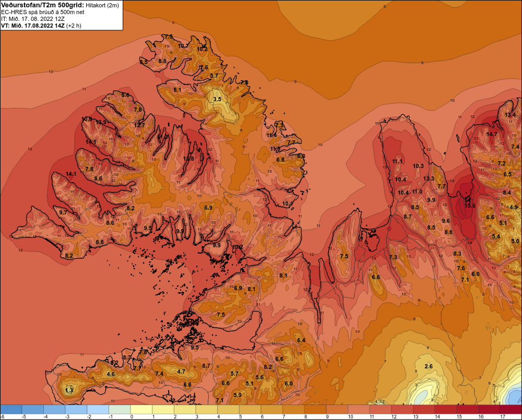Screen dimensions: 522x420
Task: Click the 13.3 temperature value
Action: click(429, 179)
